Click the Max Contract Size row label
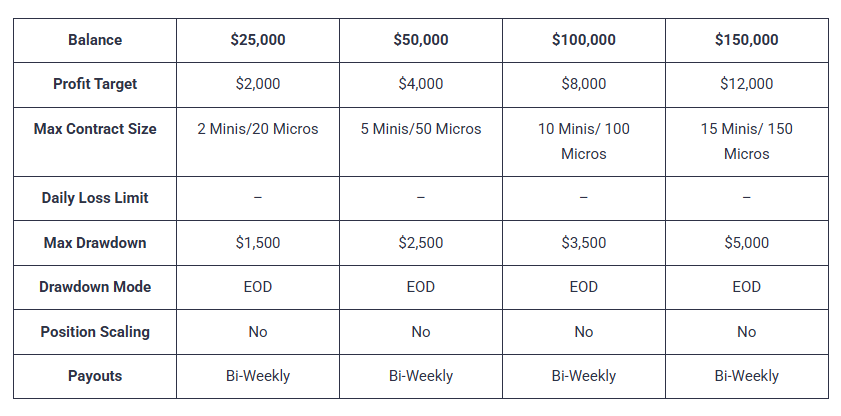The width and height of the screenshot is (841, 416). [95, 129]
